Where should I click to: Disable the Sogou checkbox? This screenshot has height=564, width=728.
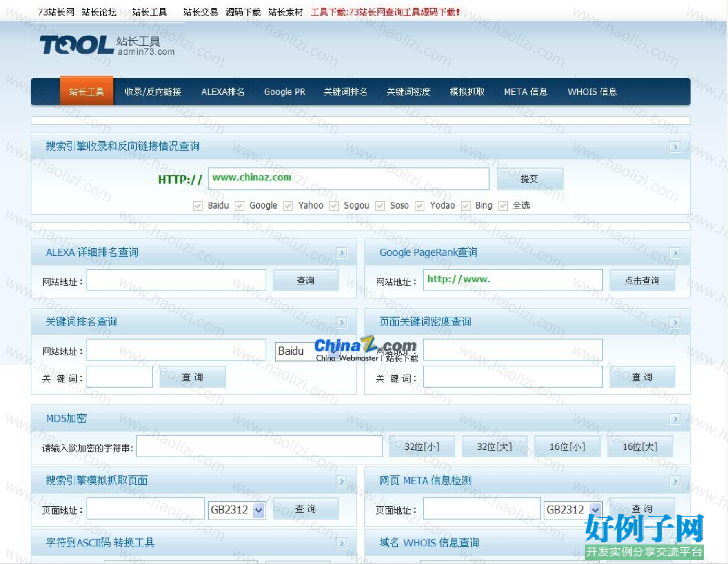(x=334, y=206)
